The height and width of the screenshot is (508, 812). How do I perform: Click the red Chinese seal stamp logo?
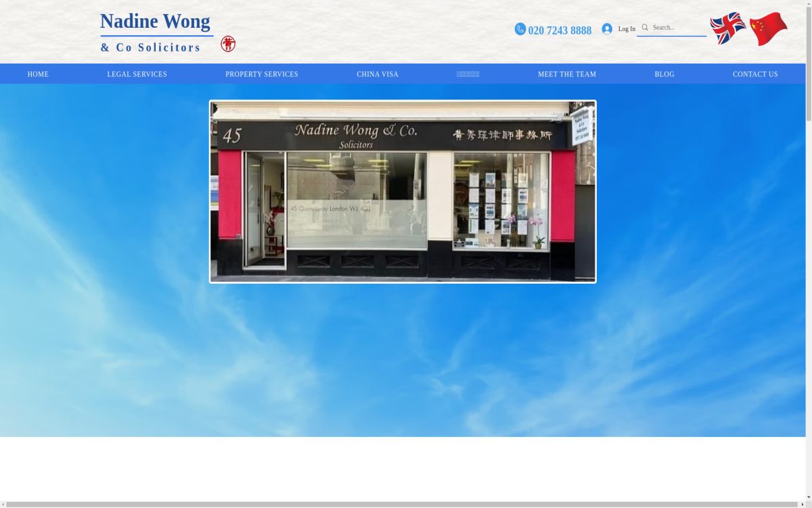point(228,43)
